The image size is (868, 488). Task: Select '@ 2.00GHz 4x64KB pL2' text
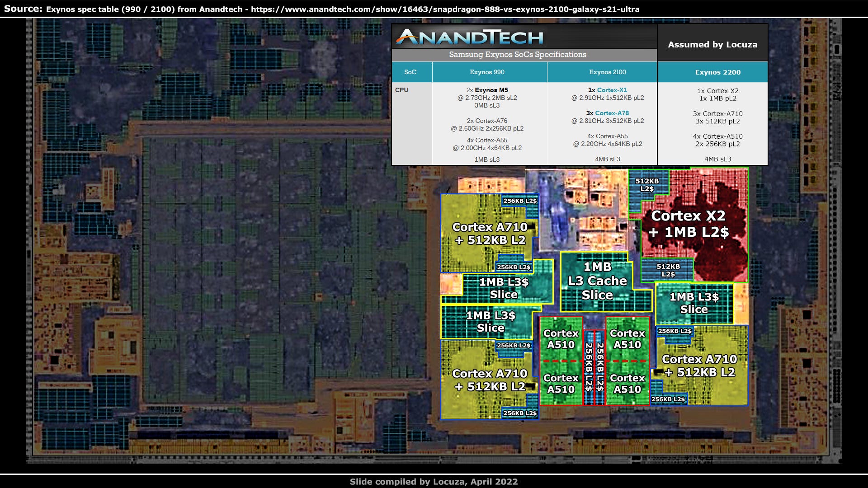tap(487, 148)
